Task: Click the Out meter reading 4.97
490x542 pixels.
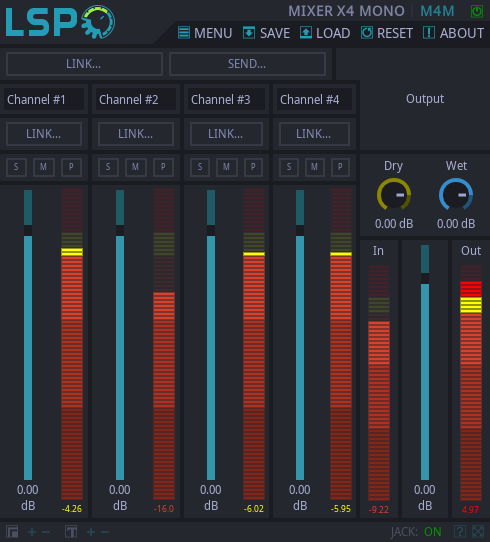Action: pyautogui.click(x=470, y=510)
